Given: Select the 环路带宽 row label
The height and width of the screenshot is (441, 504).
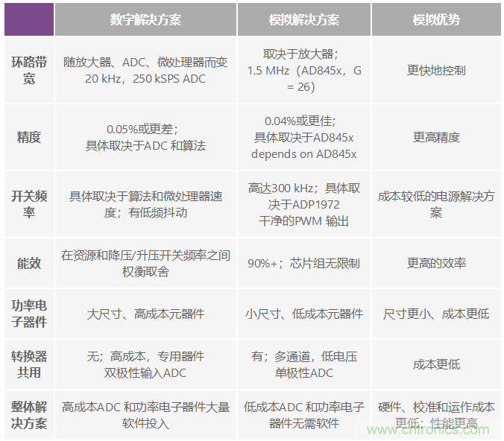Looking at the screenshot, I should (x=28, y=70).
